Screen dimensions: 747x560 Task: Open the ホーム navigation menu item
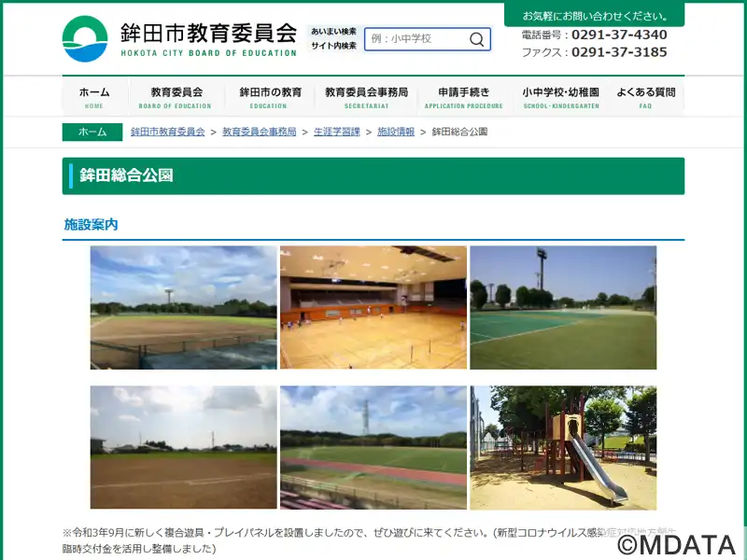point(93,97)
